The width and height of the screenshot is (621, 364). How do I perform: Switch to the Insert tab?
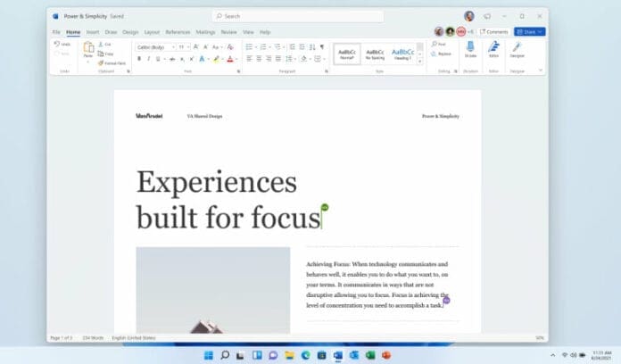pos(93,32)
